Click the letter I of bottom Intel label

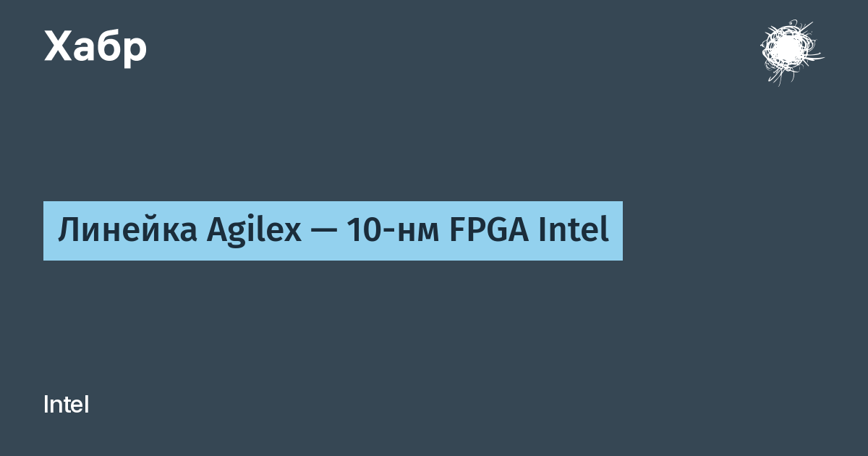[46, 405]
